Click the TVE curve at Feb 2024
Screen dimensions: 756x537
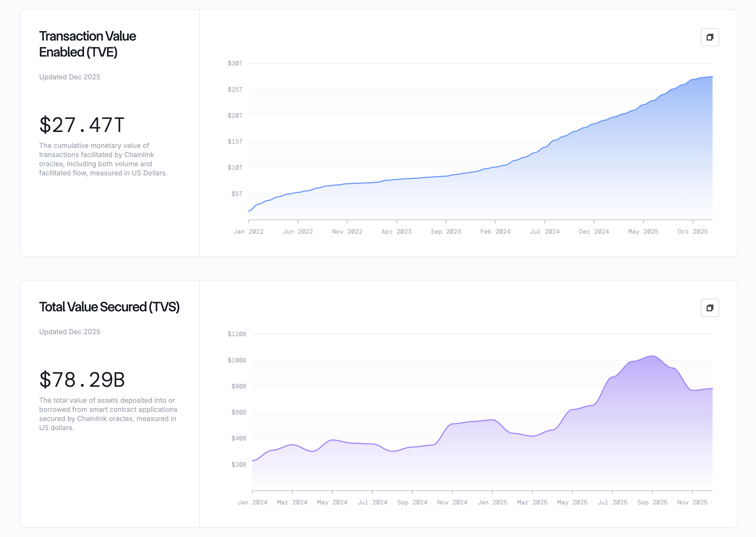point(495,167)
